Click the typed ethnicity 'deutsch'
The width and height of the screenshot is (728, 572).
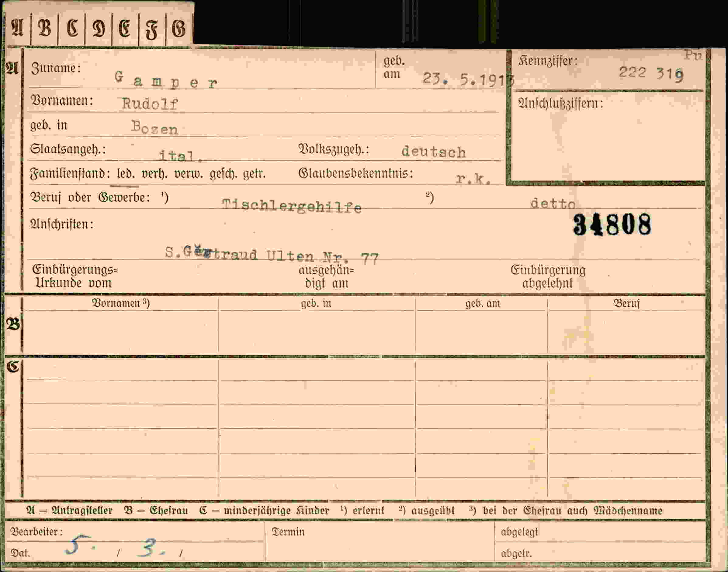(x=433, y=152)
